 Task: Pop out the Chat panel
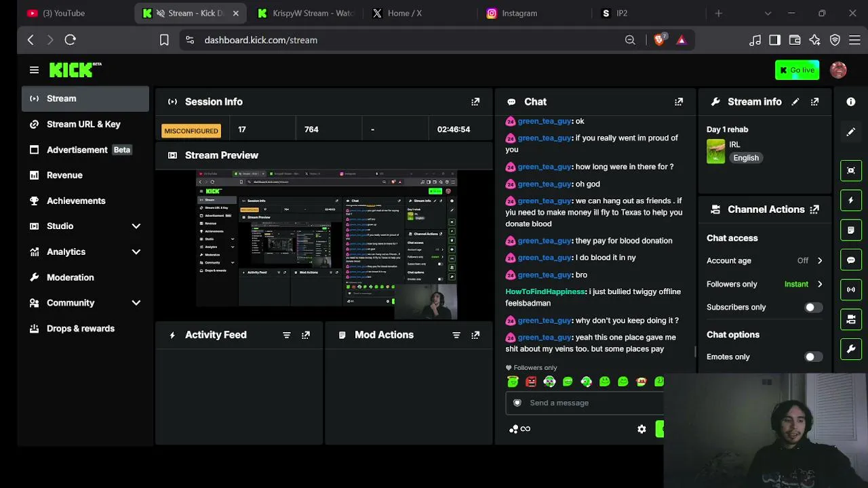[x=679, y=102]
